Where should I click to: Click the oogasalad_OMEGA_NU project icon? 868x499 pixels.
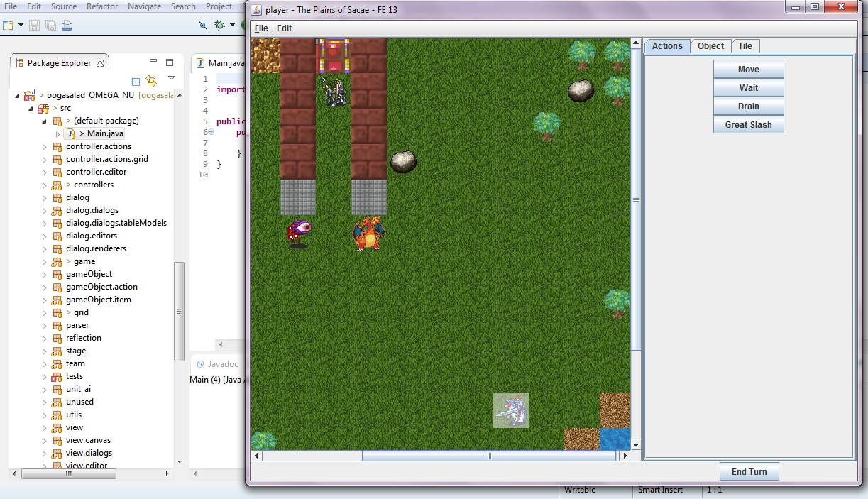coord(30,95)
